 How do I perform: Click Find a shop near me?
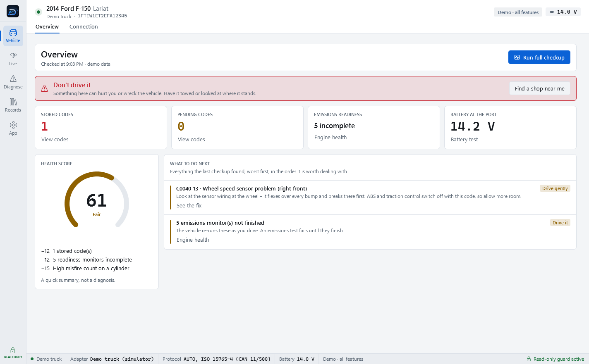[x=539, y=88]
